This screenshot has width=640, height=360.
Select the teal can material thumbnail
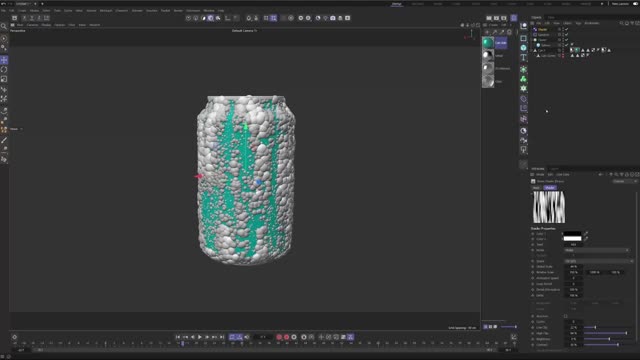pyautogui.click(x=488, y=42)
